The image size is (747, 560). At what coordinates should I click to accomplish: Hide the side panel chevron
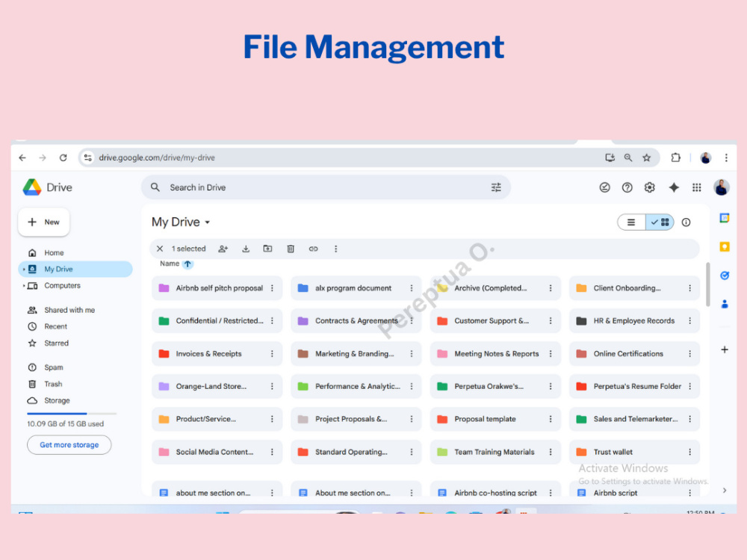click(x=724, y=490)
